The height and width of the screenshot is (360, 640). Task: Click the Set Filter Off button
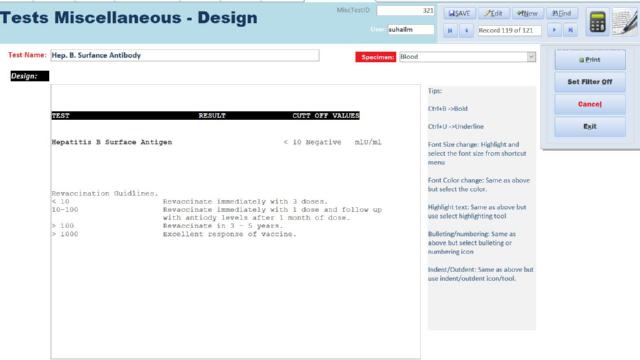point(590,82)
